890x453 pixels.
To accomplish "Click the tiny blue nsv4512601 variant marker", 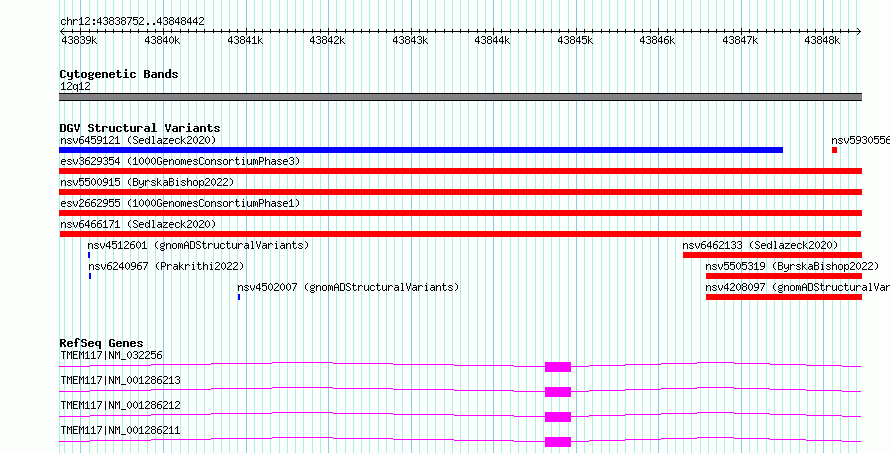I will [x=89, y=255].
